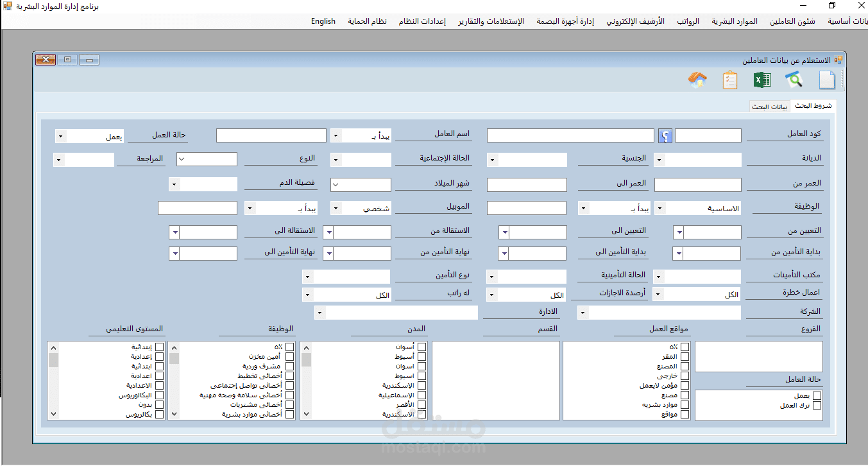868x466 pixels.
Task: Switch to the بيانات البحث tab
Action: tap(770, 107)
